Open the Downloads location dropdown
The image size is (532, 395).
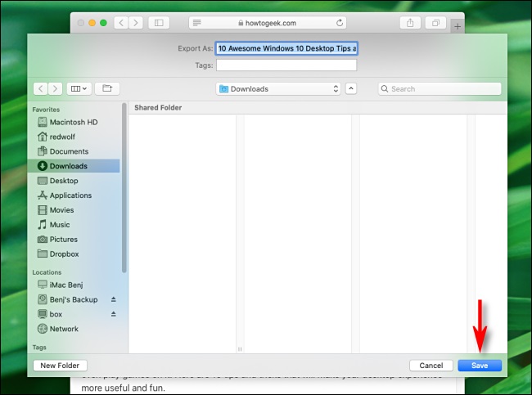pos(278,89)
